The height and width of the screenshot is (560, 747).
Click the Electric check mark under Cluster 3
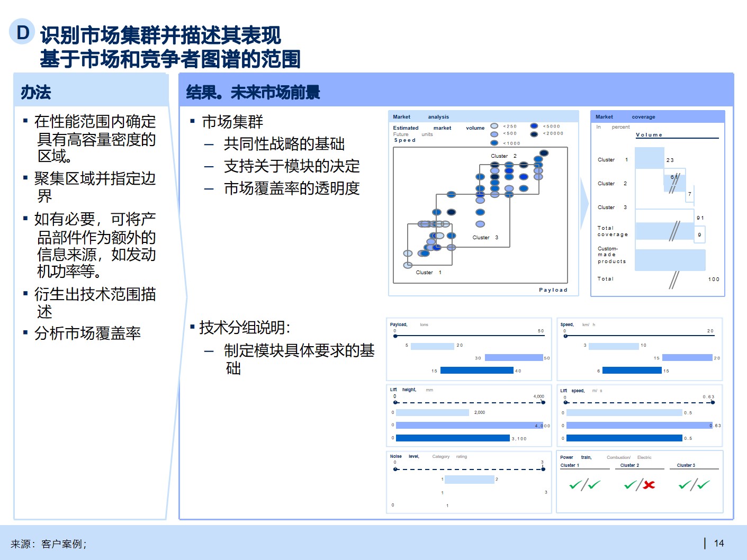point(704,484)
